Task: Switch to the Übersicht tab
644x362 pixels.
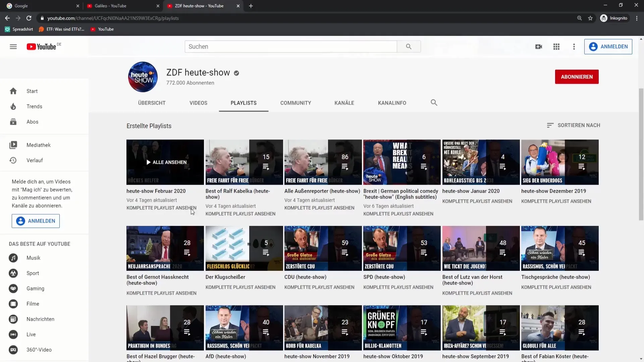Action: [x=152, y=103]
